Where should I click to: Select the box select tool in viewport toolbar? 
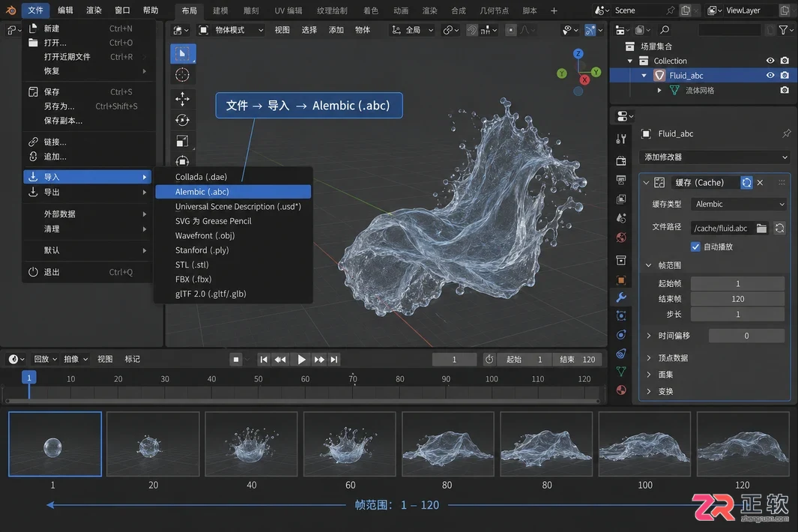pyautogui.click(x=183, y=54)
